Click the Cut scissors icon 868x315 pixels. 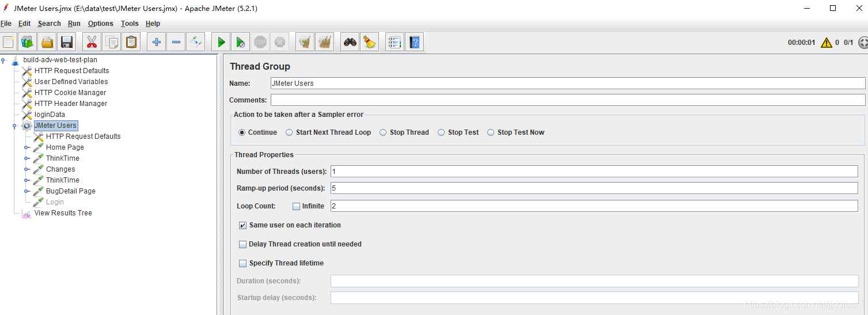tap(92, 42)
